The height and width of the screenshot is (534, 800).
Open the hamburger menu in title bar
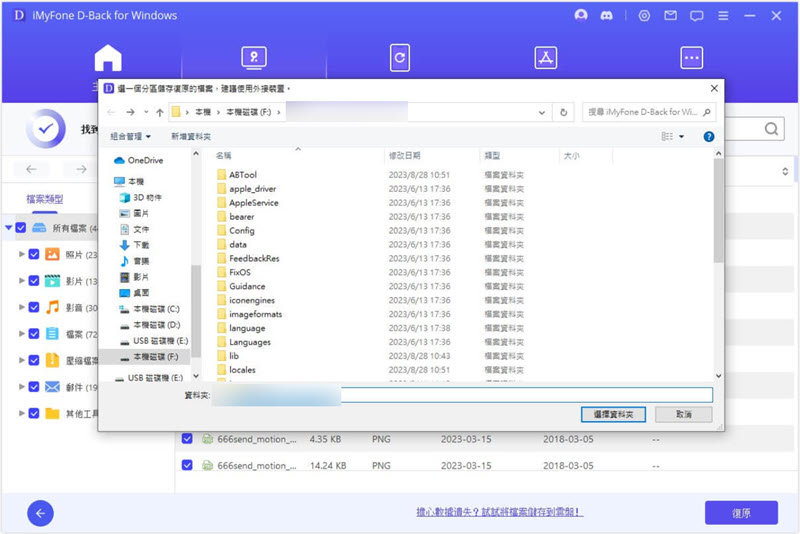pyautogui.click(x=723, y=16)
